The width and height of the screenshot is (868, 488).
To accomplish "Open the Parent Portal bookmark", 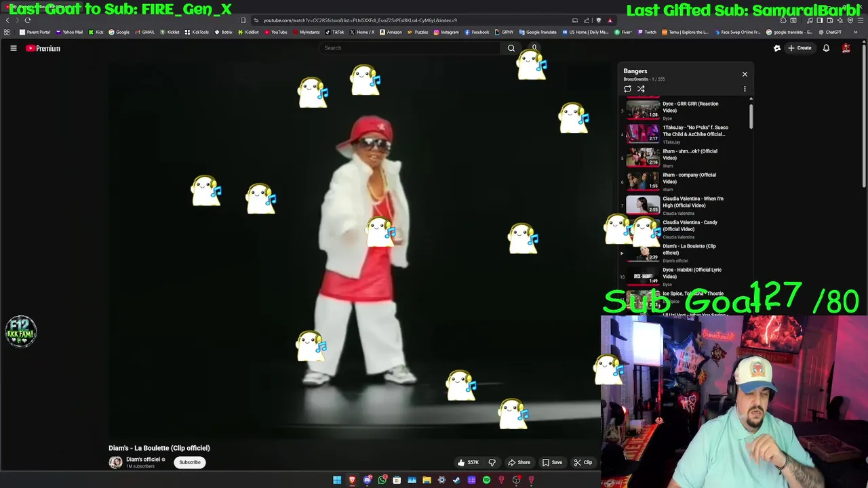I will click(x=35, y=32).
